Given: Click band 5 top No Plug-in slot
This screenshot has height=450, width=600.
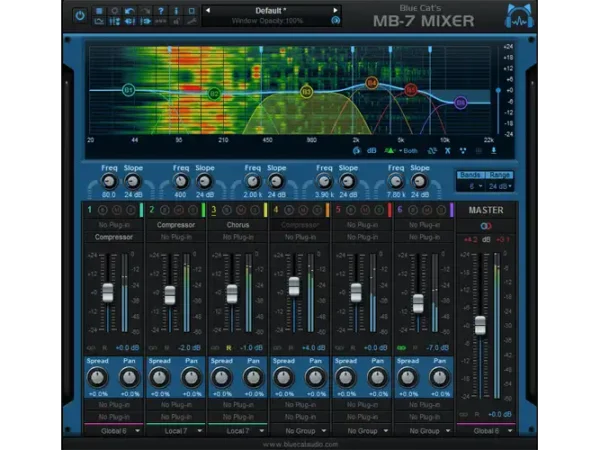Looking at the screenshot, I should pyautogui.click(x=362, y=225).
